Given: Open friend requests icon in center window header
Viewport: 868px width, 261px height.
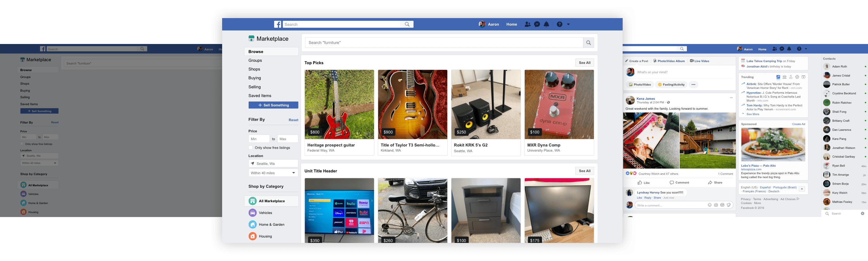Looking at the screenshot, I should [528, 24].
